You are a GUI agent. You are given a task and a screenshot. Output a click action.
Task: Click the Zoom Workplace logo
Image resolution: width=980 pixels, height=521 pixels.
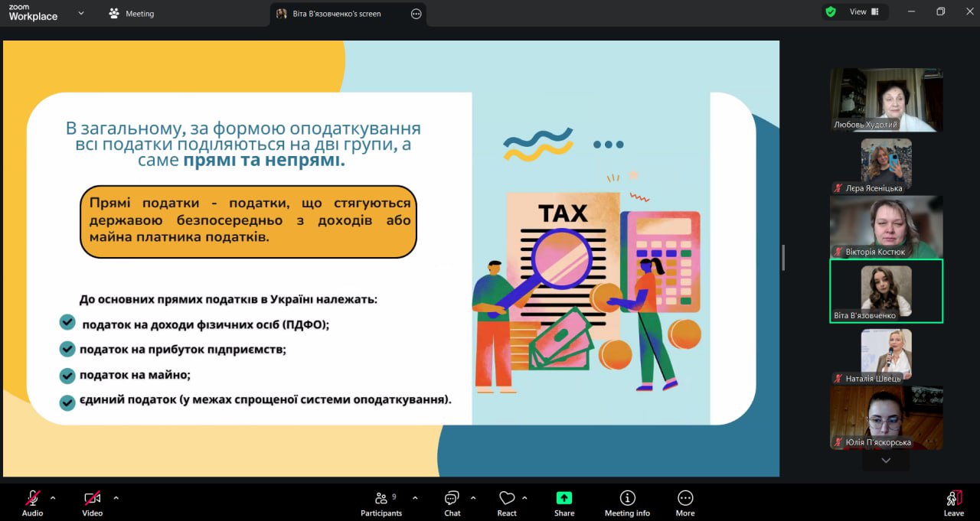click(x=33, y=13)
